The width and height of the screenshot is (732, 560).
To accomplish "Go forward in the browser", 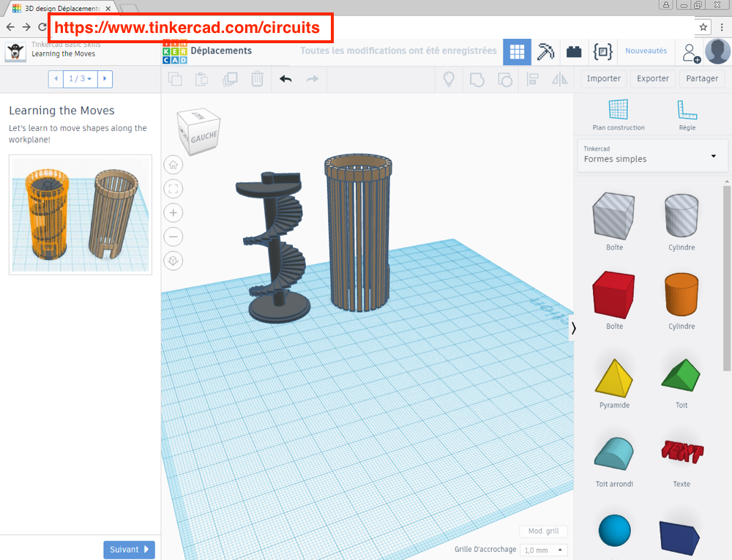I will (26, 27).
